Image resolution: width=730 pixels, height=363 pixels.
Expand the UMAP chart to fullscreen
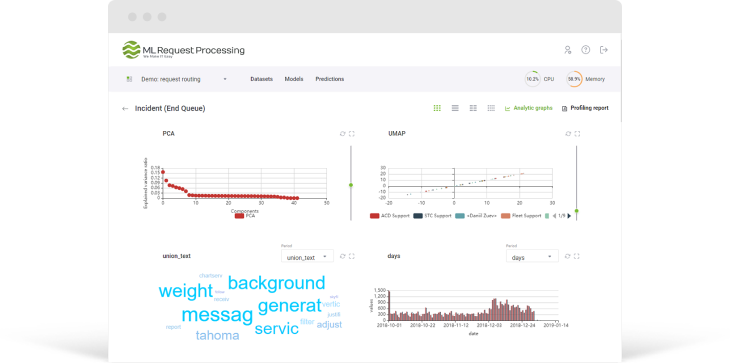[577, 134]
